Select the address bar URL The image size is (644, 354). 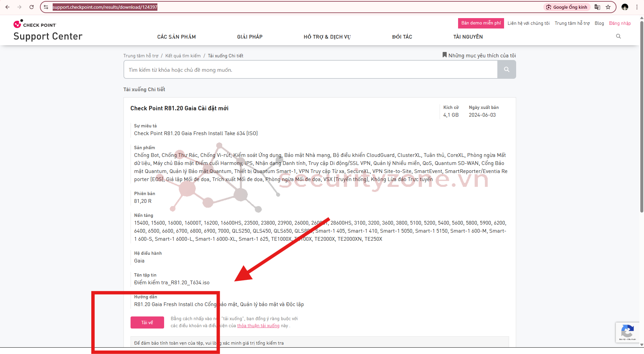(x=105, y=7)
